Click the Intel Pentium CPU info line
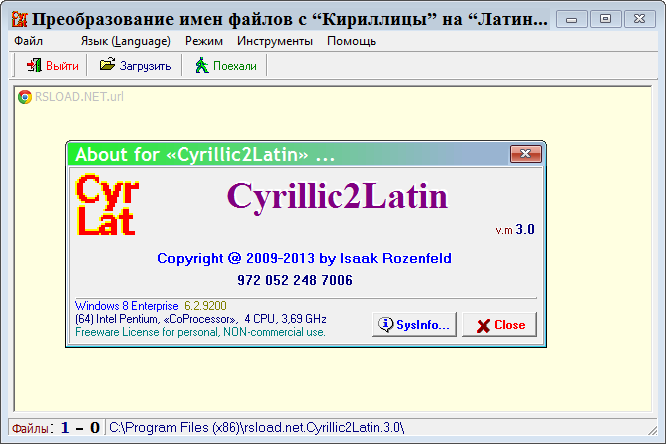 pos(200,319)
